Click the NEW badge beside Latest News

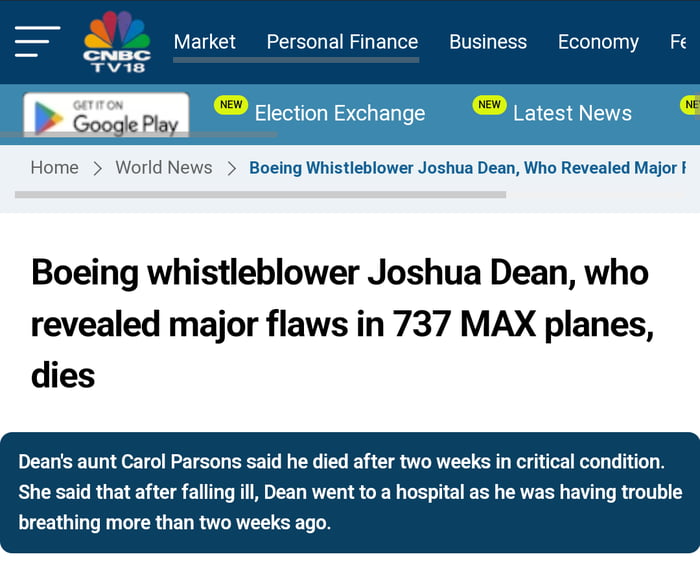(489, 105)
